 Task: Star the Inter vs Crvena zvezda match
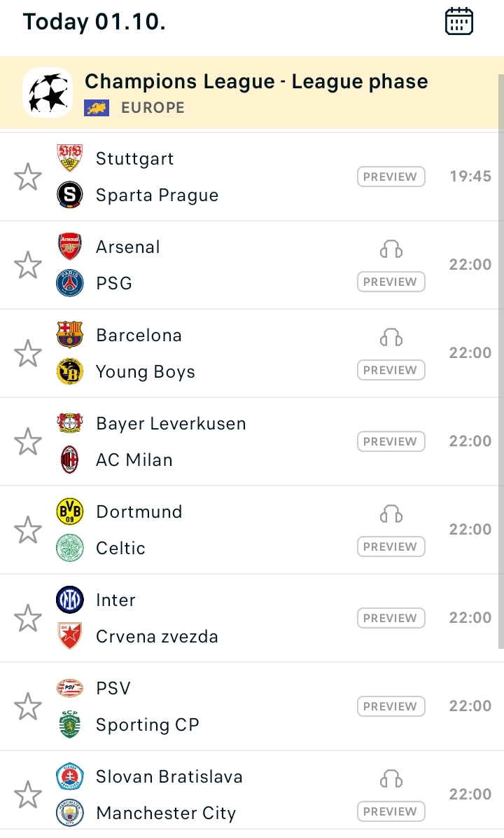pos(28,619)
